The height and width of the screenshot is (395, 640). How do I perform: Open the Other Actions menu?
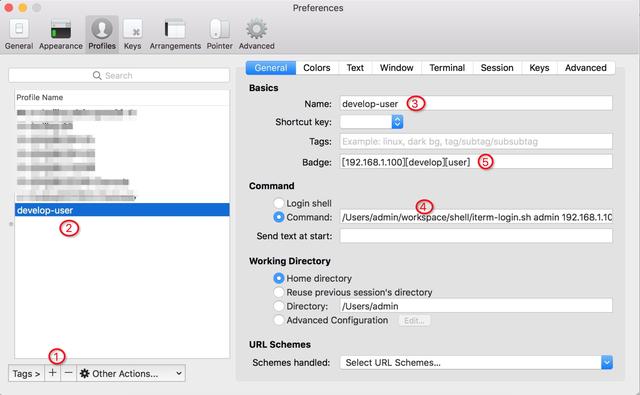131,373
